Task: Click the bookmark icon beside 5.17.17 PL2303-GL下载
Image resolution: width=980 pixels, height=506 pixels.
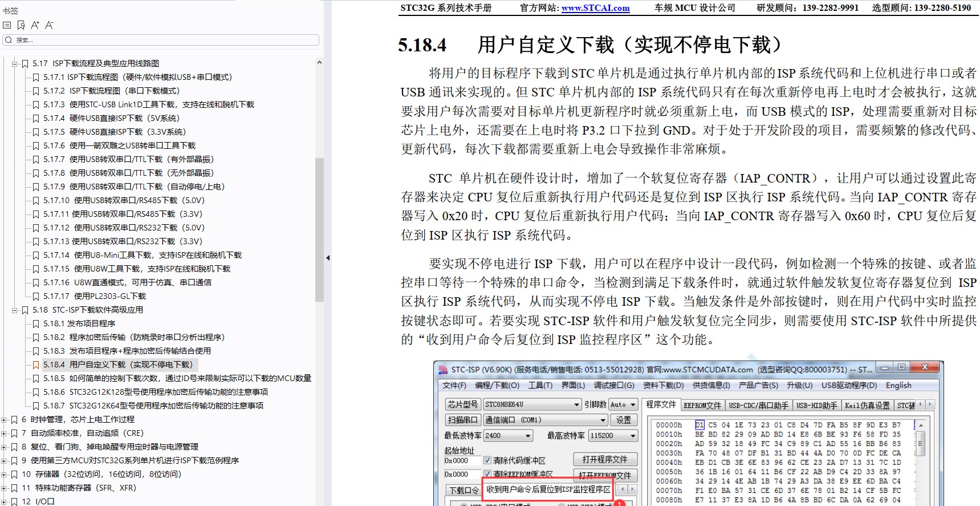Action: [x=36, y=297]
